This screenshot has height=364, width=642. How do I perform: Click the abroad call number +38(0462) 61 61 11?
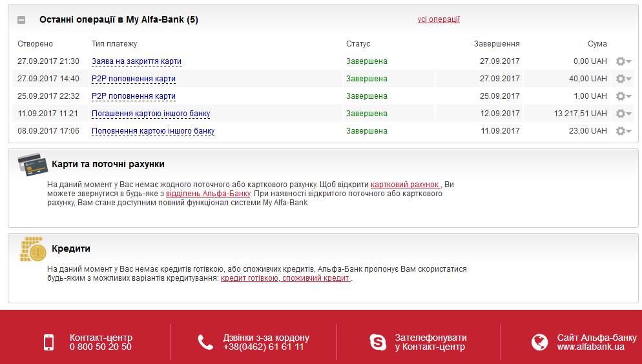264,347
